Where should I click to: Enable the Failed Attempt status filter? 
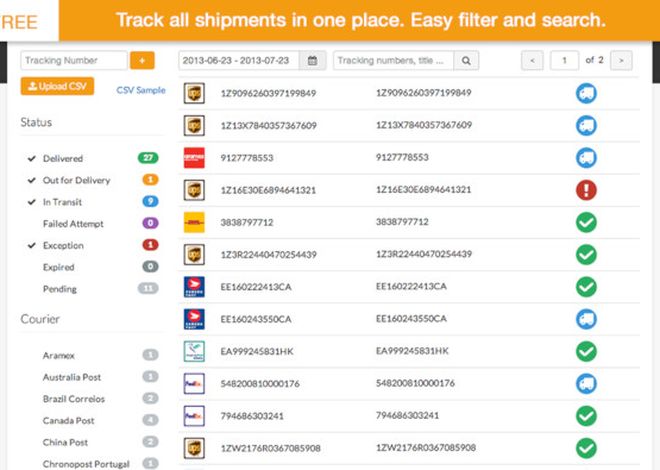pyautogui.click(x=73, y=224)
